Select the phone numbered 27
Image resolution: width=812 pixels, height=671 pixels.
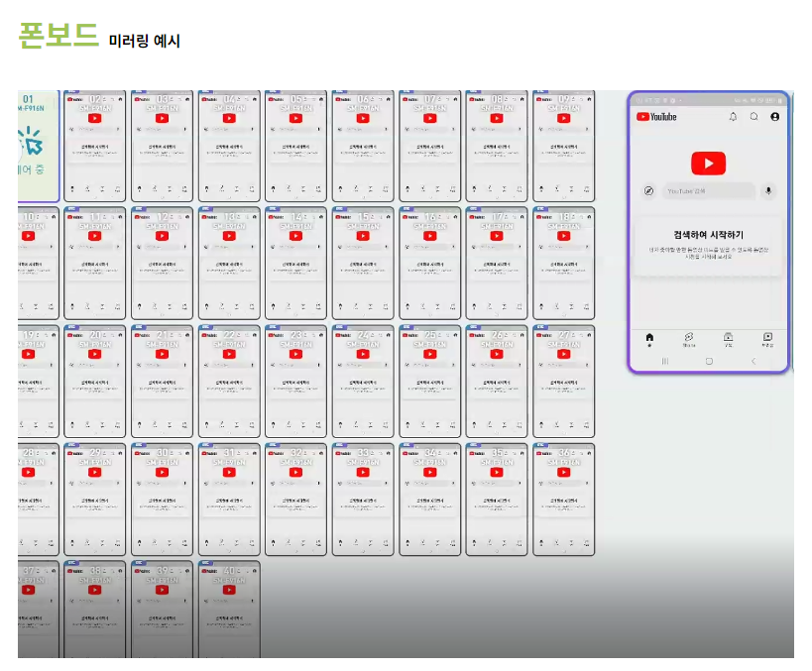point(564,381)
